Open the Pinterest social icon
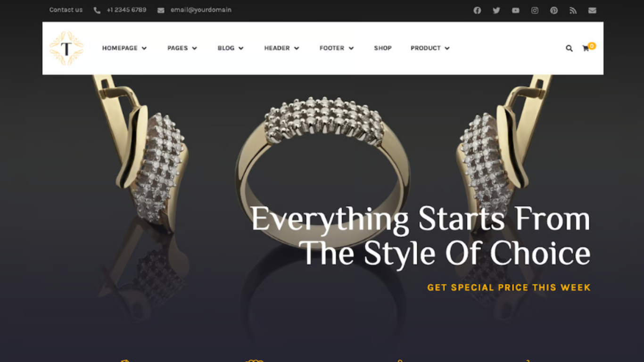 click(x=554, y=10)
